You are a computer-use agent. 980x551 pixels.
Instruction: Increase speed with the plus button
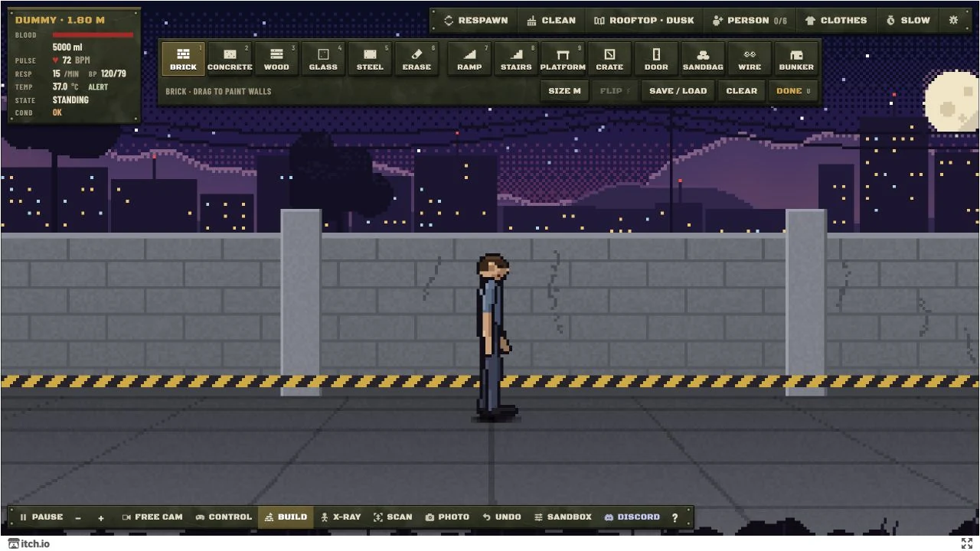point(100,518)
